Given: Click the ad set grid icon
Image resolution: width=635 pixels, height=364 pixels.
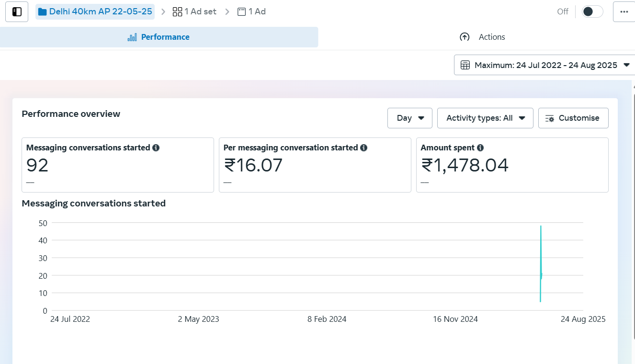Looking at the screenshot, I should pyautogui.click(x=177, y=11).
